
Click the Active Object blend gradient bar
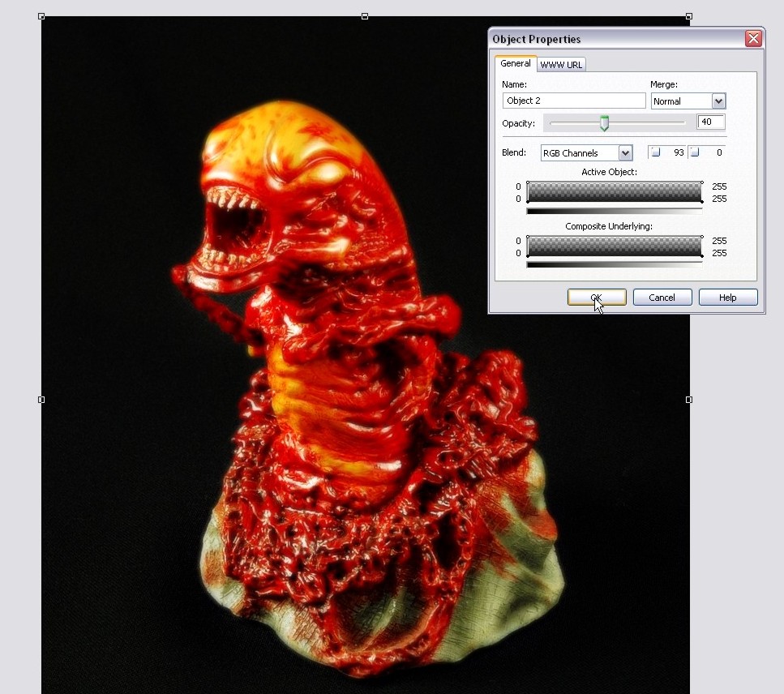(x=615, y=192)
